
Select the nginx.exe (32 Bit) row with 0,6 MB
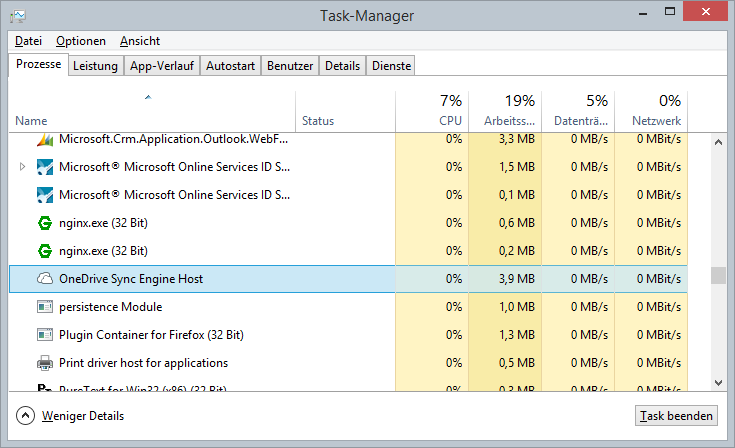click(348, 223)
